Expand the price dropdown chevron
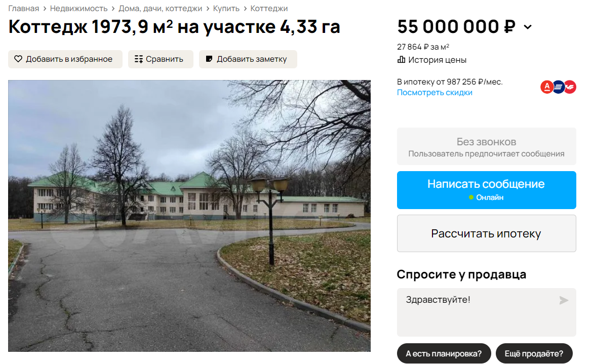592x364 pixels. point(528,27)
